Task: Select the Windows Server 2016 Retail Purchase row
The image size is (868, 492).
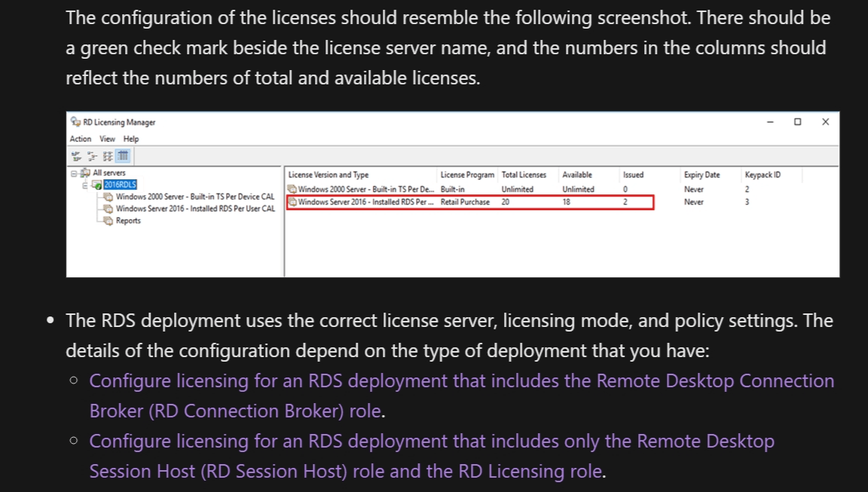Action: click(x=470, y=202)
